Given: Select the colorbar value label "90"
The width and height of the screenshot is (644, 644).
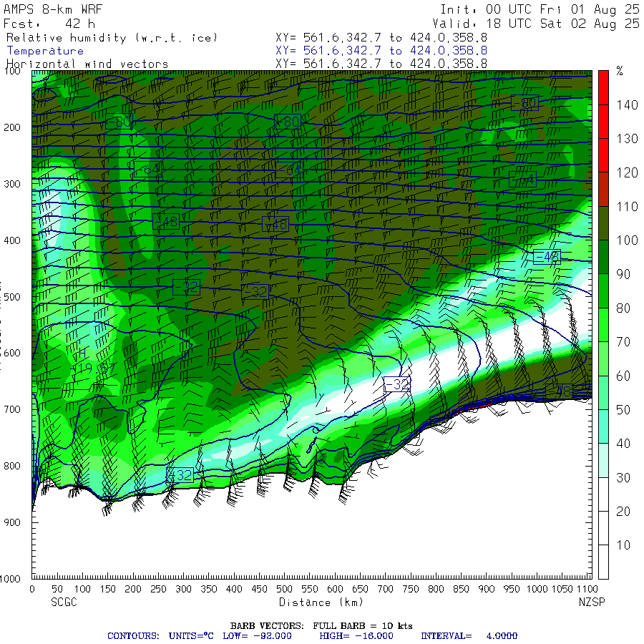Looking at the screenshot, I should point(623,274).
